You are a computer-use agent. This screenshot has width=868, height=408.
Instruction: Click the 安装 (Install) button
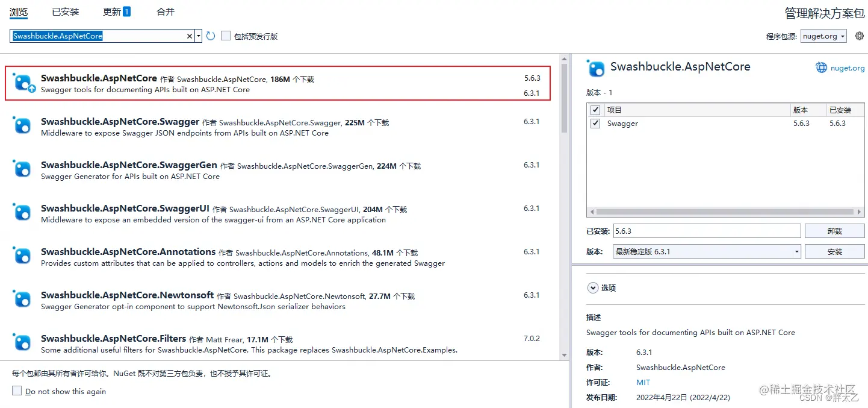click(x=834, y=251)
